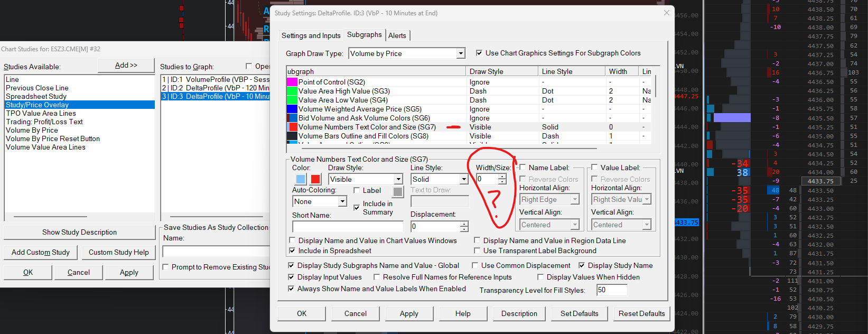Close the Study Settings dialog
Screen dimensions: 868x334
click(666, 13)
